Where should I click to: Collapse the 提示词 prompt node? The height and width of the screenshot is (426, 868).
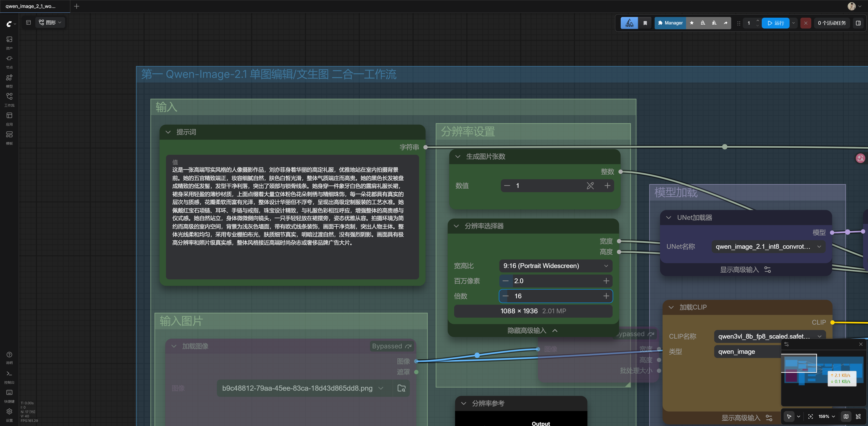pos(168,132)
